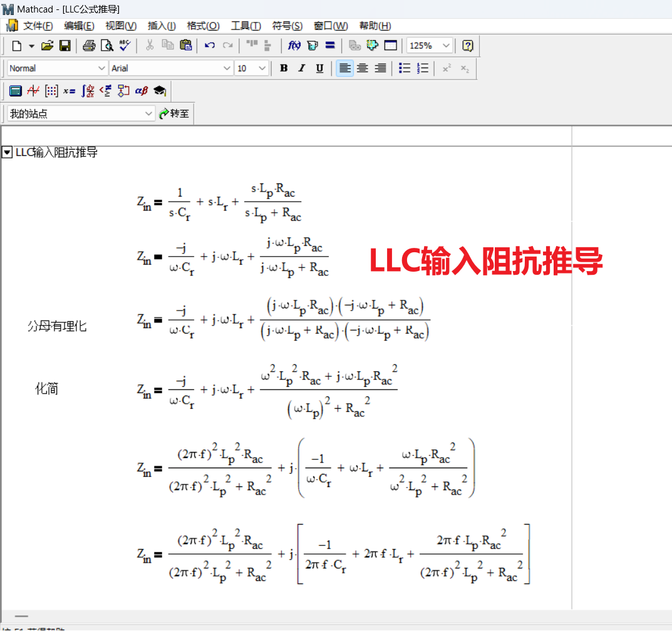672x631 pixels.
Task: Insert a function with f(x) icon
Action: (294, 46)
